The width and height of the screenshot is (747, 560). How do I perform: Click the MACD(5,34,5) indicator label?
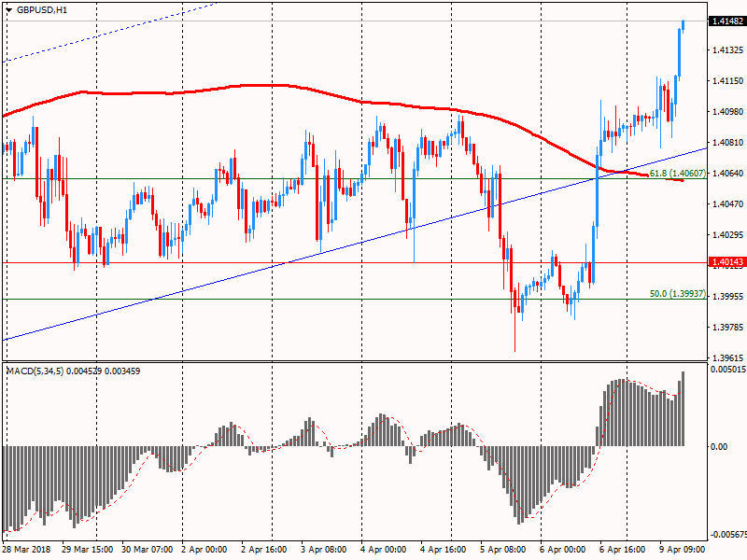pyautogui.click(x=74, y=371)
